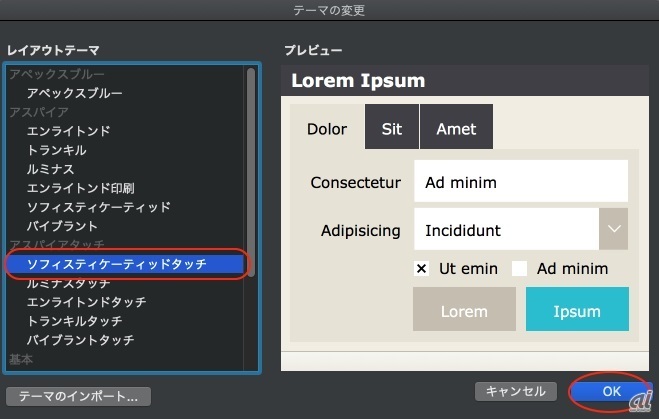Select エンライトンドタッチ theme

click(87, 302)
